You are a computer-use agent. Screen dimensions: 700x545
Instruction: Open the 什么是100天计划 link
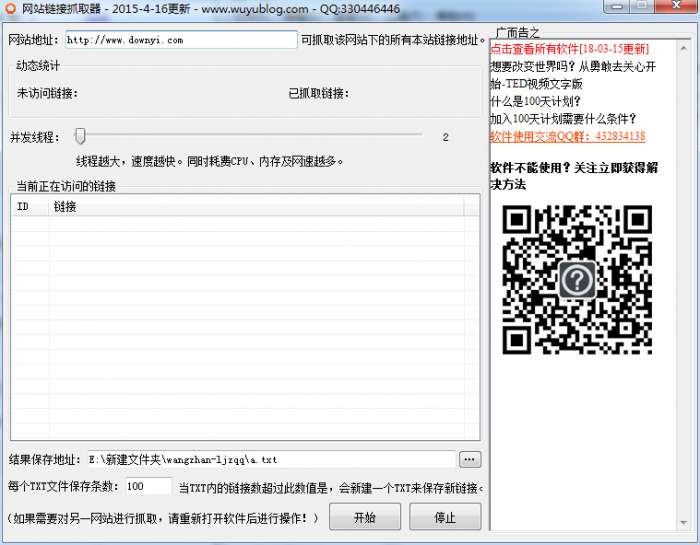click(535, 100)
